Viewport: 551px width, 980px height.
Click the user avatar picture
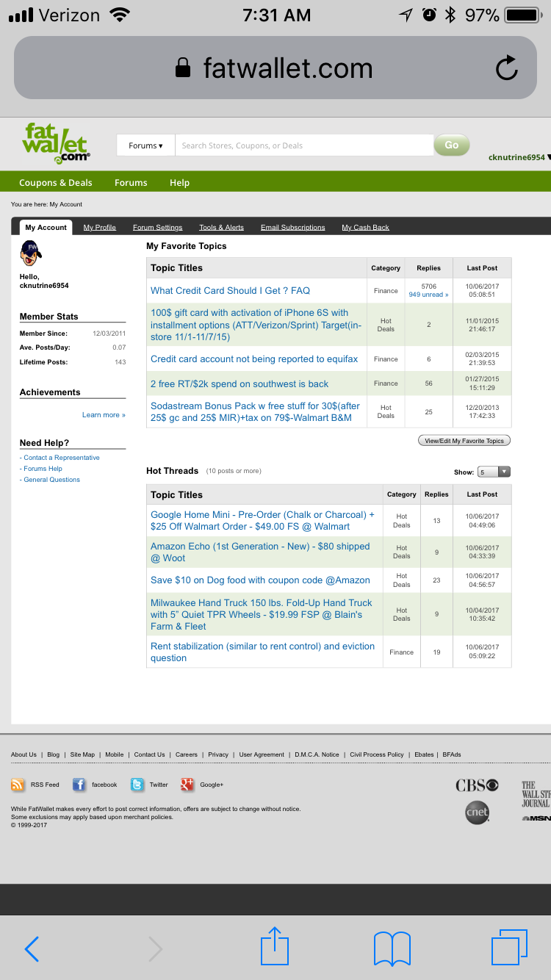click(x=31, y=254)
